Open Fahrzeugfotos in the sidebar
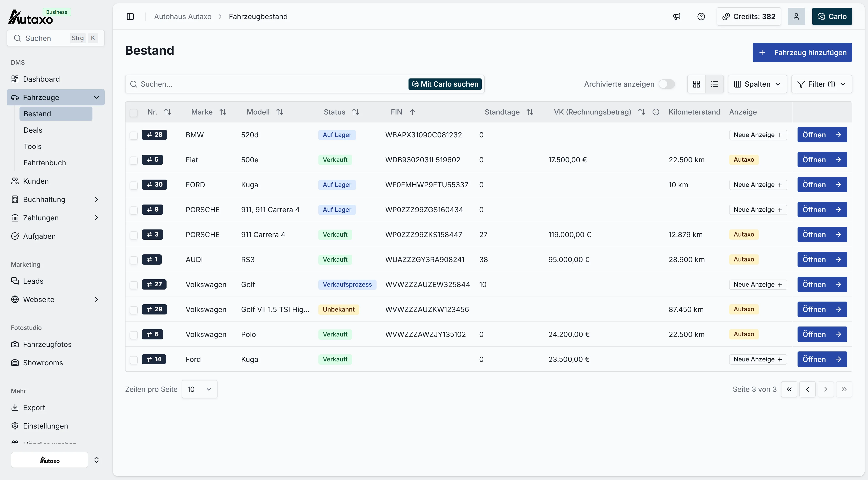Image resolution: width=868 pixels, height=480 pixels. coord(56,344)
